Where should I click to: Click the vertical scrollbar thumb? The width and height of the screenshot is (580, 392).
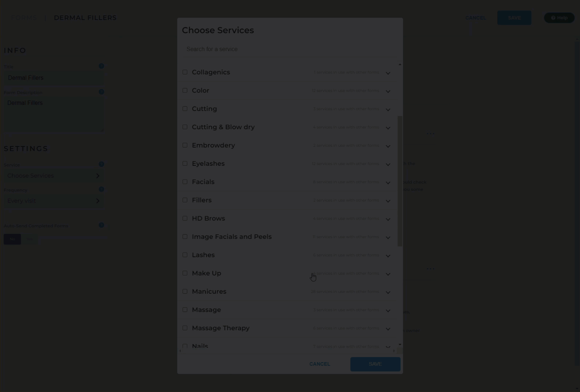click(400, 181)
